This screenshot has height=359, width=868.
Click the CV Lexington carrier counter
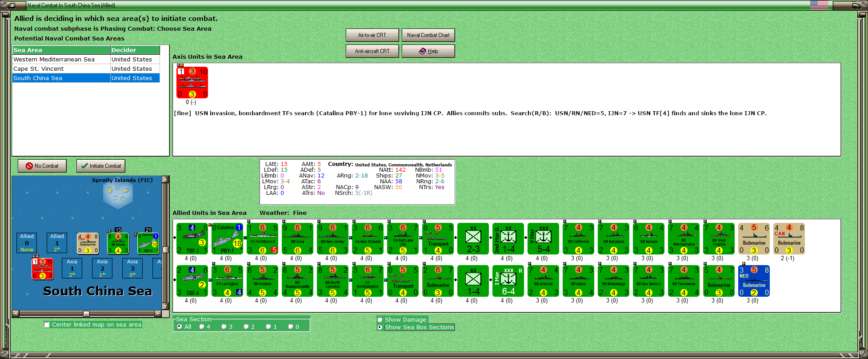pos(227,281)
